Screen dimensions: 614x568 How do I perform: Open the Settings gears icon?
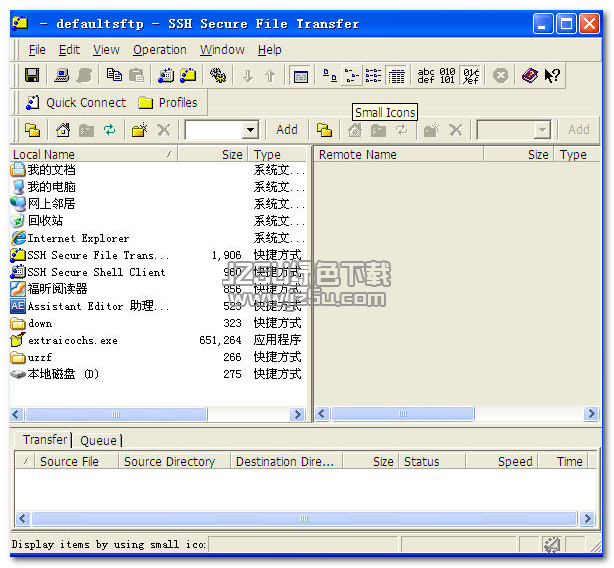click(x=218, y=75)
